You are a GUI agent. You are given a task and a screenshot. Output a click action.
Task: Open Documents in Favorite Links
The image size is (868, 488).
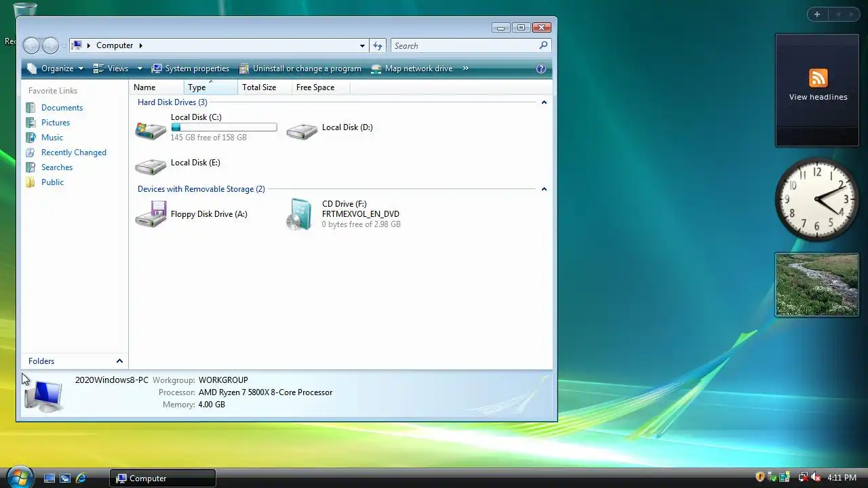click(62, 108)
